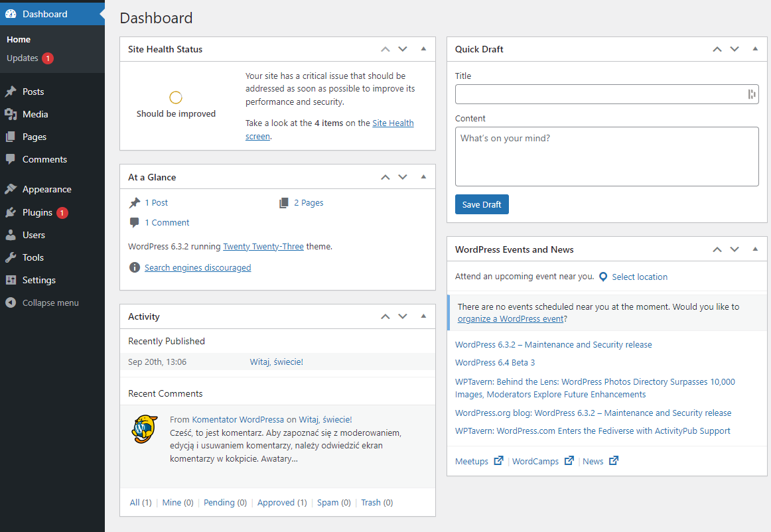Click the Komentator WordPressa avatar image

tap(145, 429)
